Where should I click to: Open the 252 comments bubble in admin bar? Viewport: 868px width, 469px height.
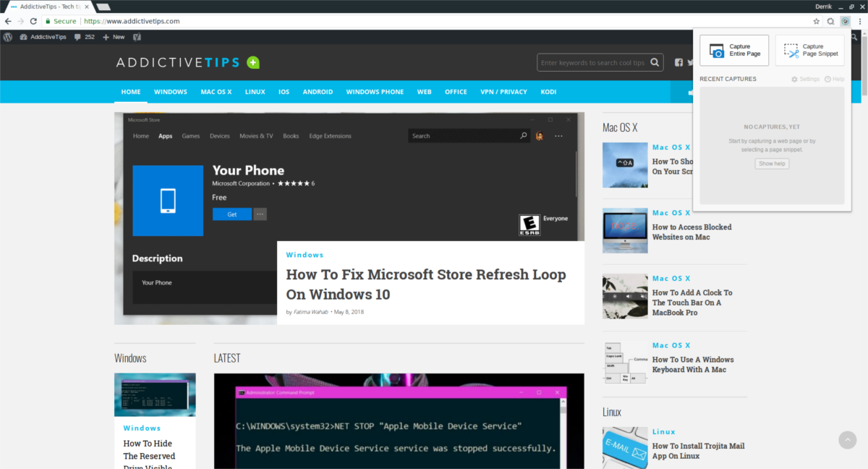[x=85, y=37]
